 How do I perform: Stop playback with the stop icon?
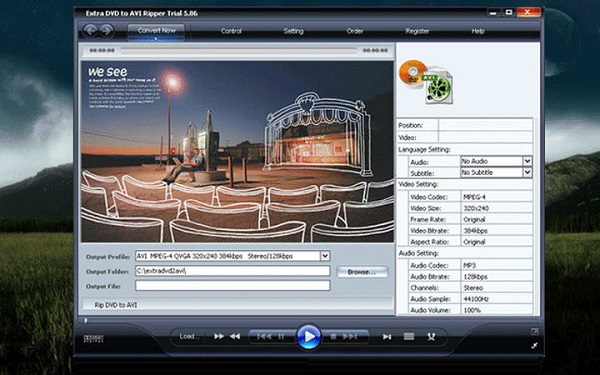point(333,336)
